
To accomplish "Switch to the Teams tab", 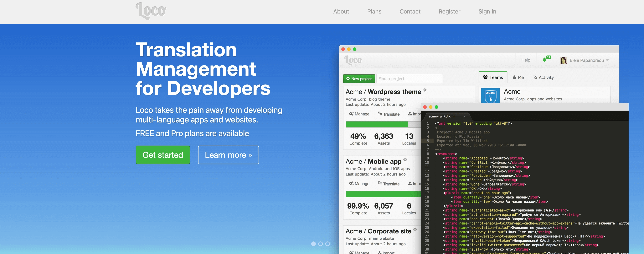I will coord(493,77).
